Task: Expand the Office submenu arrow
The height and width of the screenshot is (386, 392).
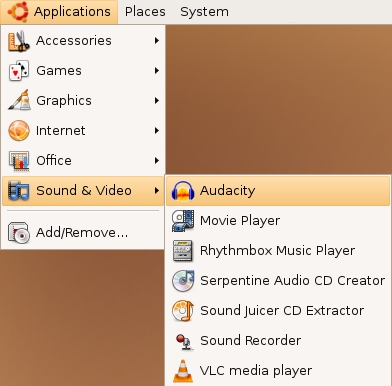Action: [x=157, y=160]
